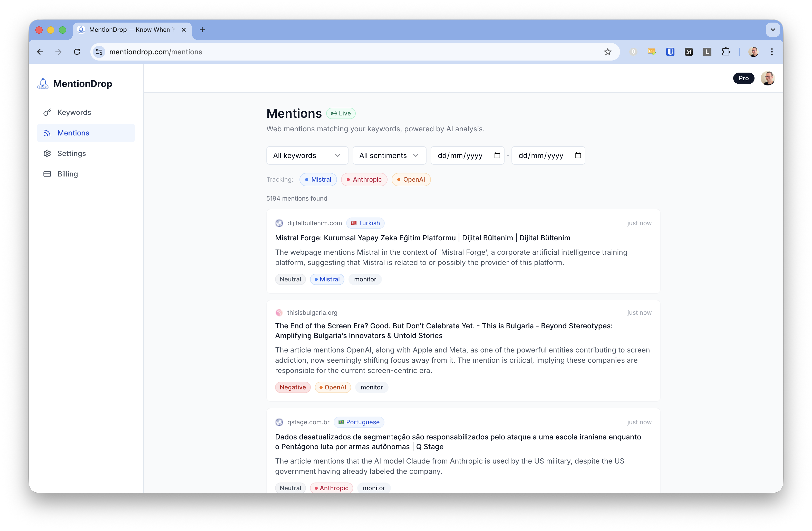The height and width of the screenshot is (531, 812).
Task: Toggle the Anthropic tracking chip
Action: (x=364, y=179)
